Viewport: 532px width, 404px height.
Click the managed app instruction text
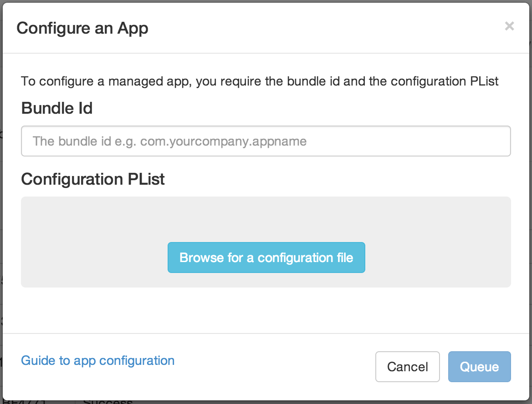click(260, 81)
